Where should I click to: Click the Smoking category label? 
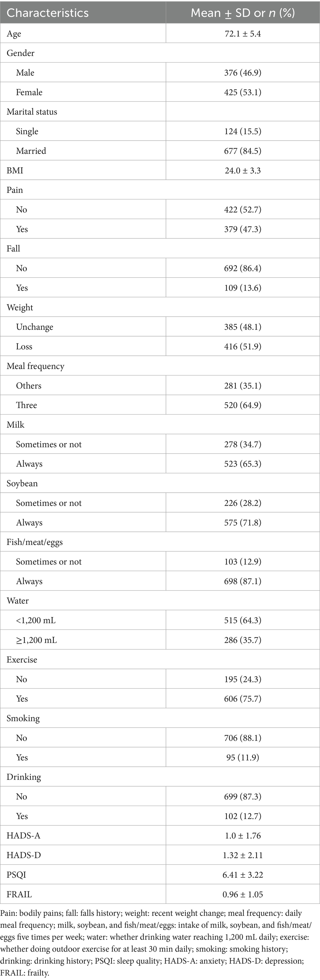(x=23, y=718)
